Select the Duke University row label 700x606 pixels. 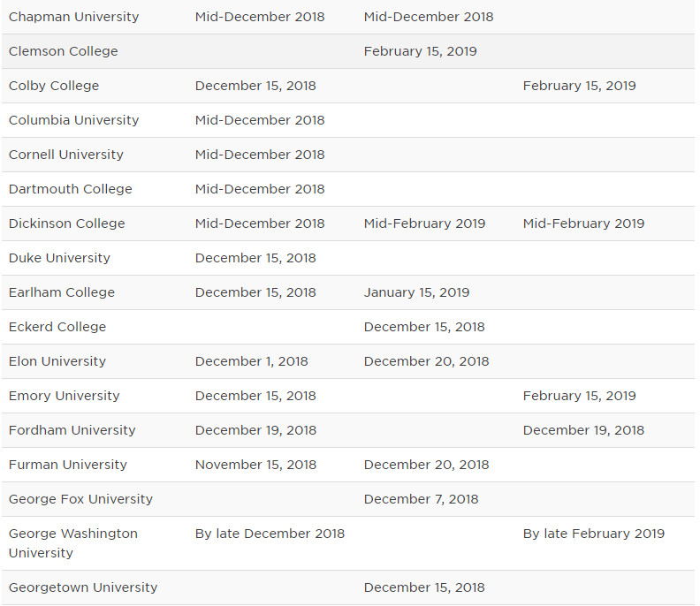point(59,258)
